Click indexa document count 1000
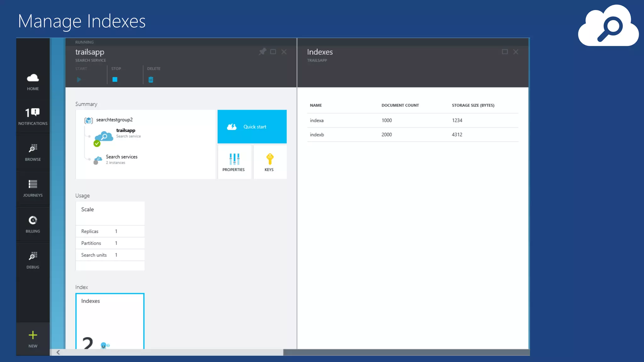Viewport: 644px width, 362px height. click(x=386, y=120)
